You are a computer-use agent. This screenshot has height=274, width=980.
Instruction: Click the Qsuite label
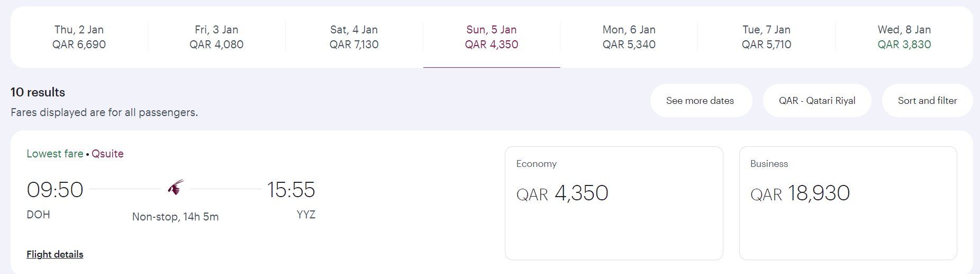(107, 154)
